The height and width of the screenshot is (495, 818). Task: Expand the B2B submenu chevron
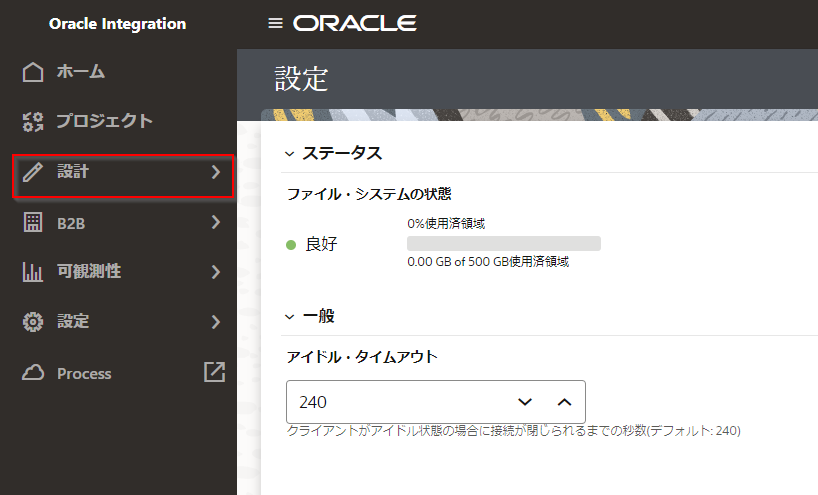tap(215, 223)
